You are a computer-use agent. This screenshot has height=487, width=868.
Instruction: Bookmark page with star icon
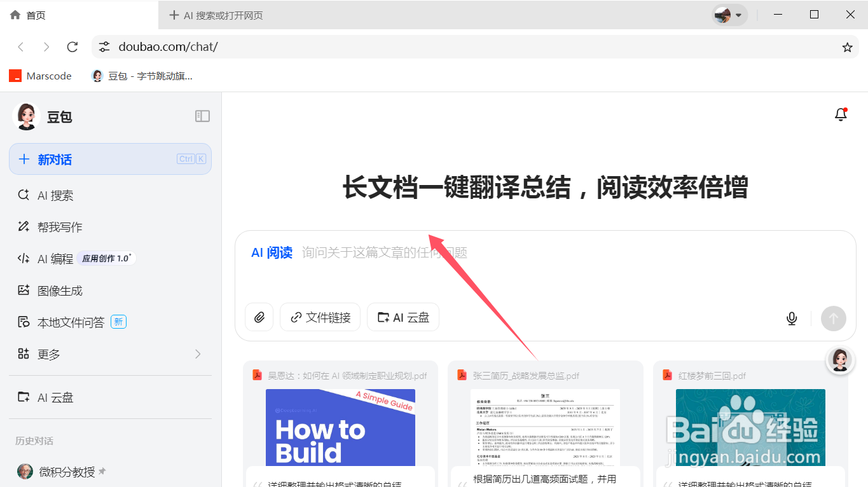pyautogui.click(x=847, y=47)
